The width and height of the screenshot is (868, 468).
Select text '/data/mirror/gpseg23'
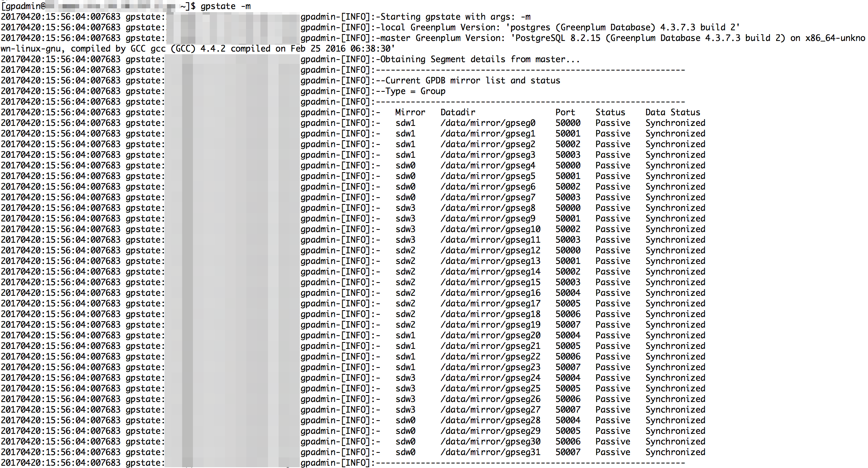(490, 367)
